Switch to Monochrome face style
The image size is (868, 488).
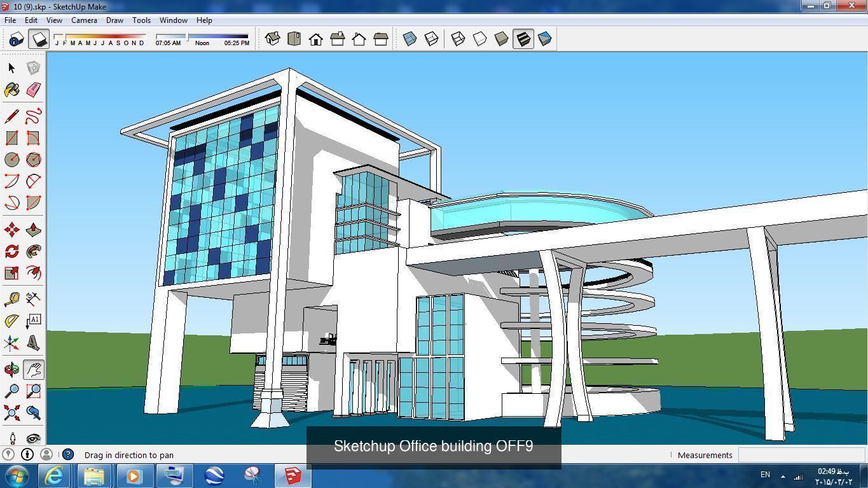point(545,39)
